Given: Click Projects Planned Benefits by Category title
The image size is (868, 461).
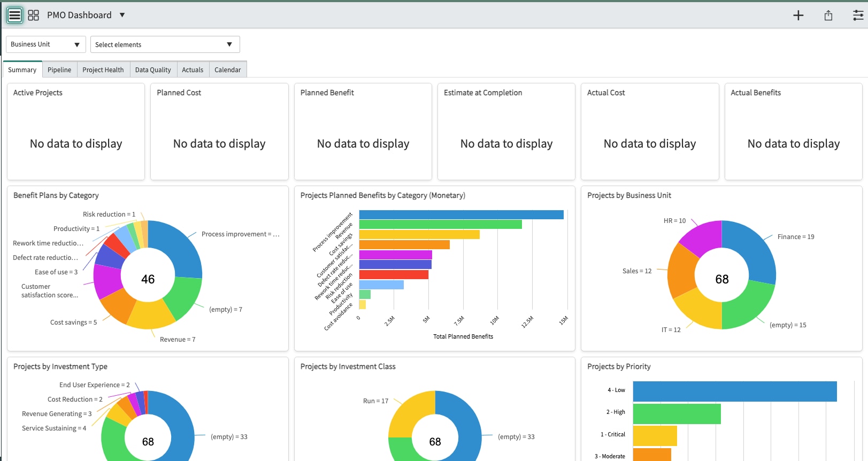Looking at the screenshot, I should [383, 195].
